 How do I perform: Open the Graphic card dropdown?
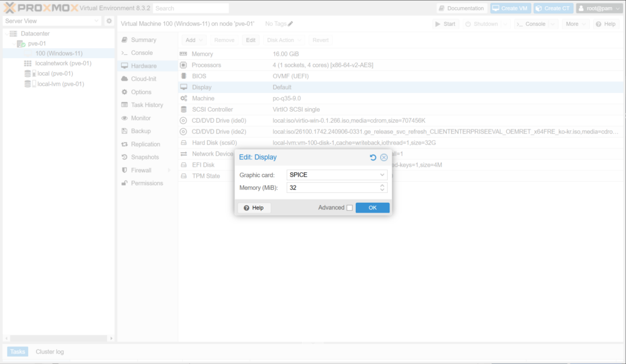(382, 175)
